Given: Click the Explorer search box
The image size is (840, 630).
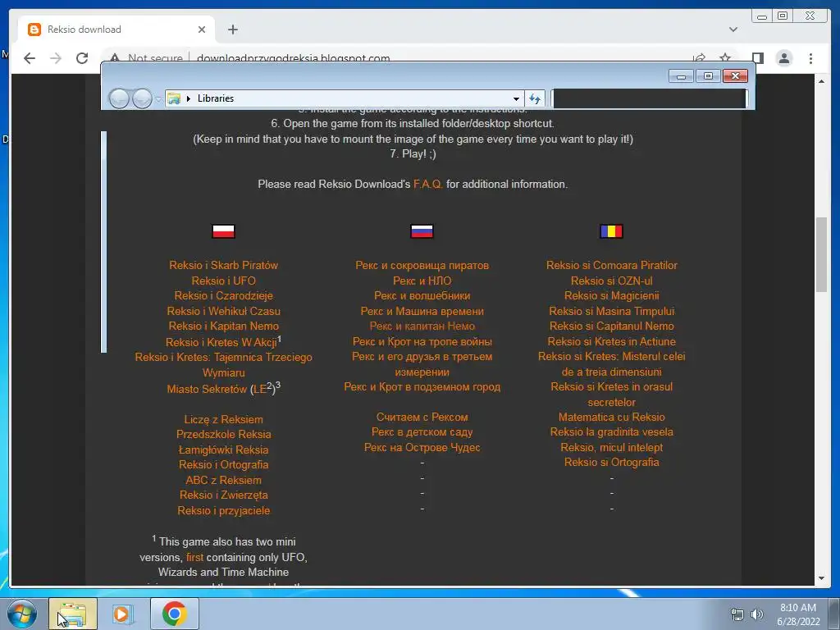Looking at the screenshot, I should click(x=649, y=98).
